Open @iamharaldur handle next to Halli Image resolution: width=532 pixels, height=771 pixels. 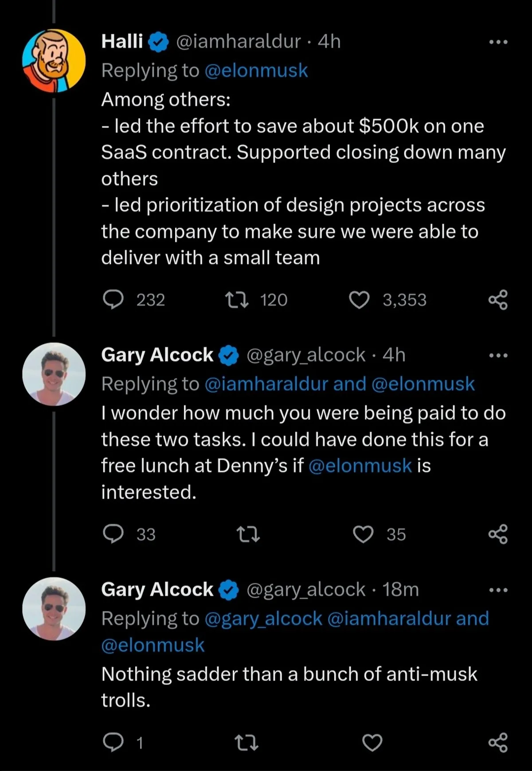[x=239, y=42]
